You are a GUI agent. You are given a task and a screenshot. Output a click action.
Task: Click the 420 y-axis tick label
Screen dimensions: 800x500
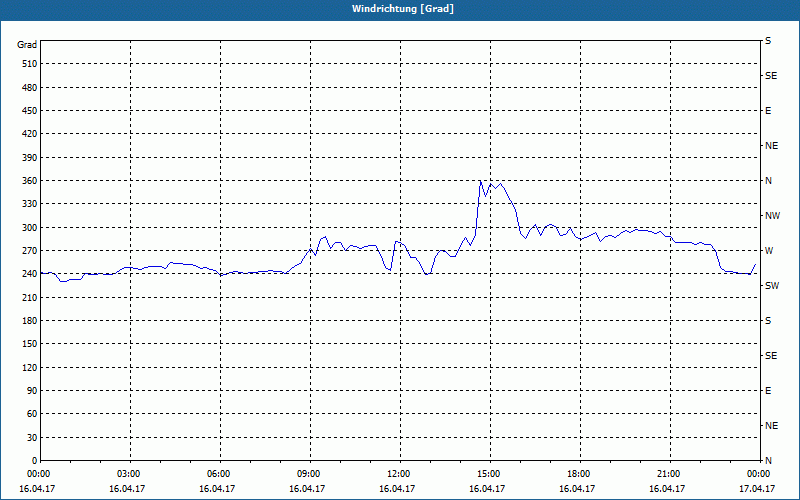[29, 134]
